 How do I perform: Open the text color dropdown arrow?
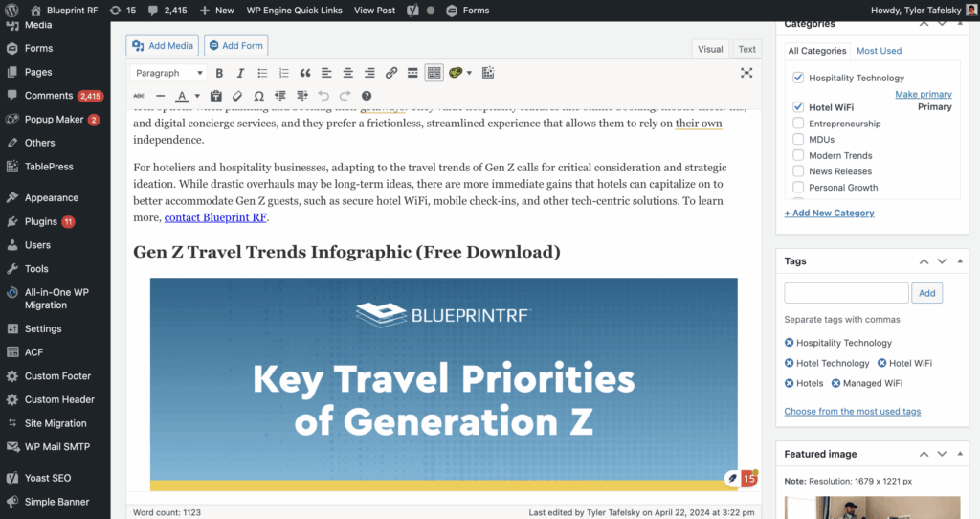tap(197, 97)
